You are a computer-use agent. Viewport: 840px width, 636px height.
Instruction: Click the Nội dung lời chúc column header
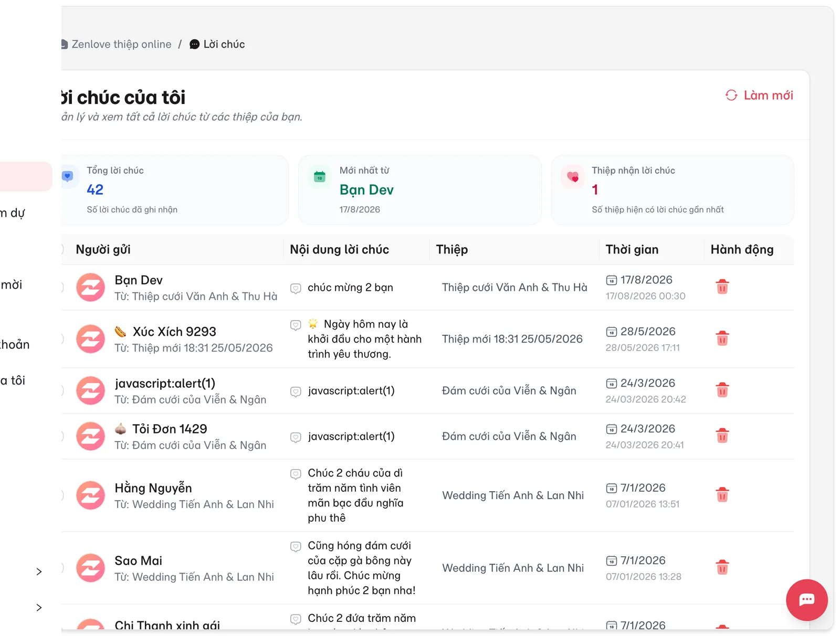coord(339,249)
